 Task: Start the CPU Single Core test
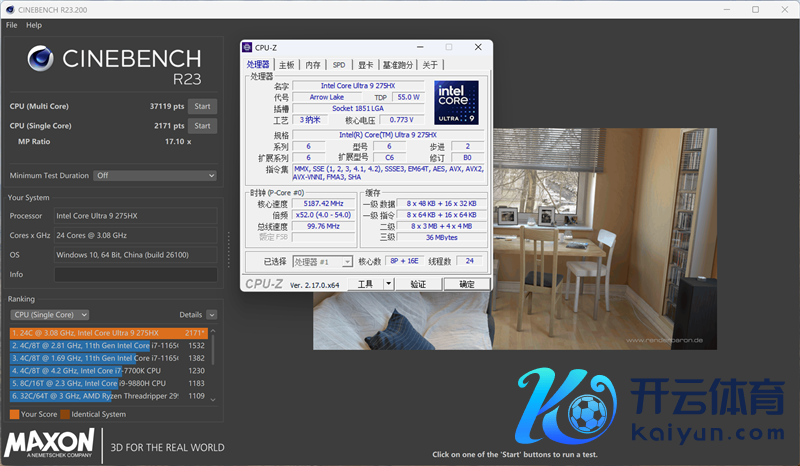pos(202,126)
